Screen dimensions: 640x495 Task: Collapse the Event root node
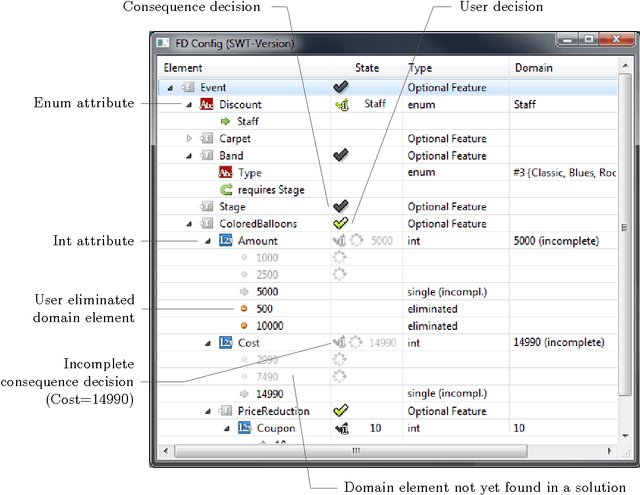coord(171,88)
